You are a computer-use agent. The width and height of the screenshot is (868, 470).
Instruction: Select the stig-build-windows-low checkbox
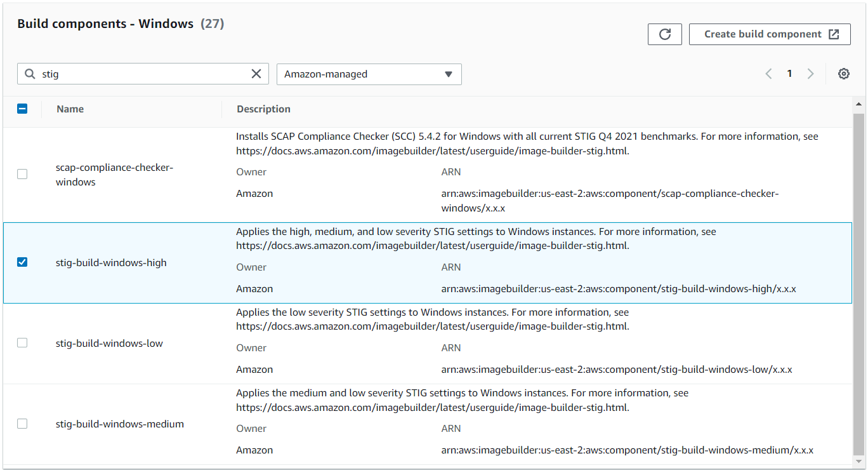coord(22,342)
